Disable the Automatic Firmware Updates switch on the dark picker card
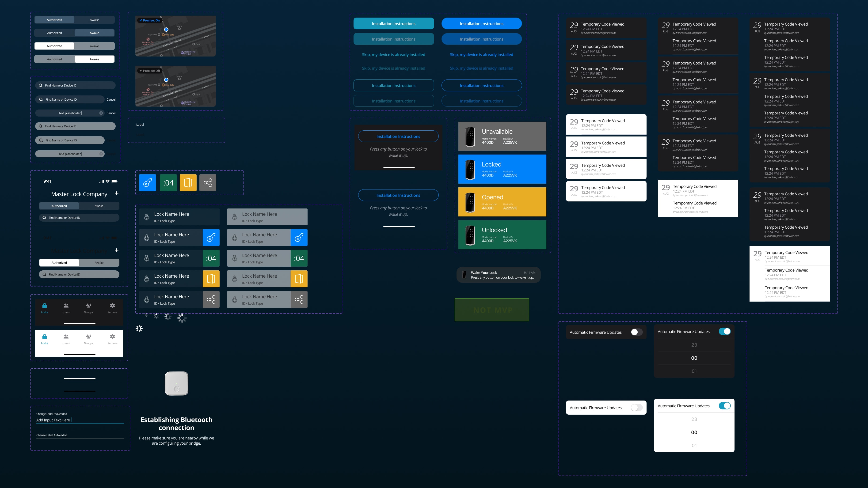This screenshot has height=488, width=868. click(724, 331)
